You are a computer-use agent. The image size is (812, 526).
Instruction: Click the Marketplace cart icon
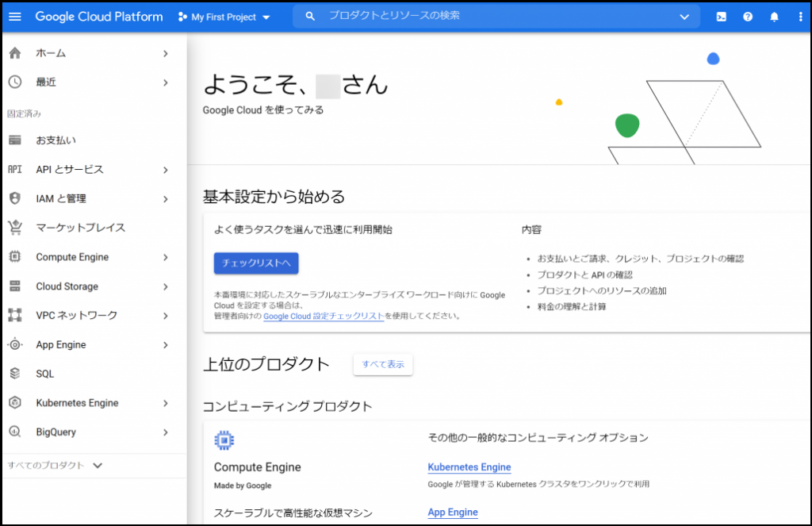coord(15,228)
